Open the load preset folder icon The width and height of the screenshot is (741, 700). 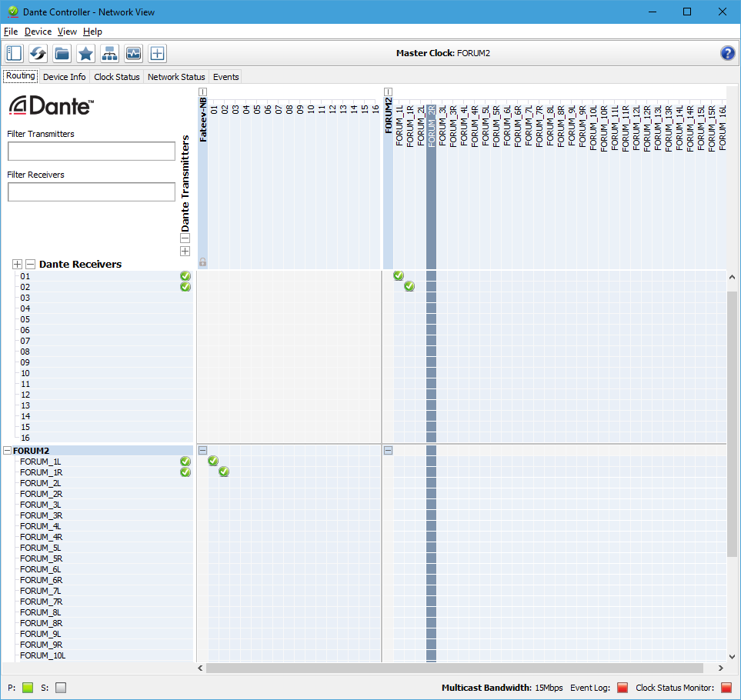click(62, 53)
